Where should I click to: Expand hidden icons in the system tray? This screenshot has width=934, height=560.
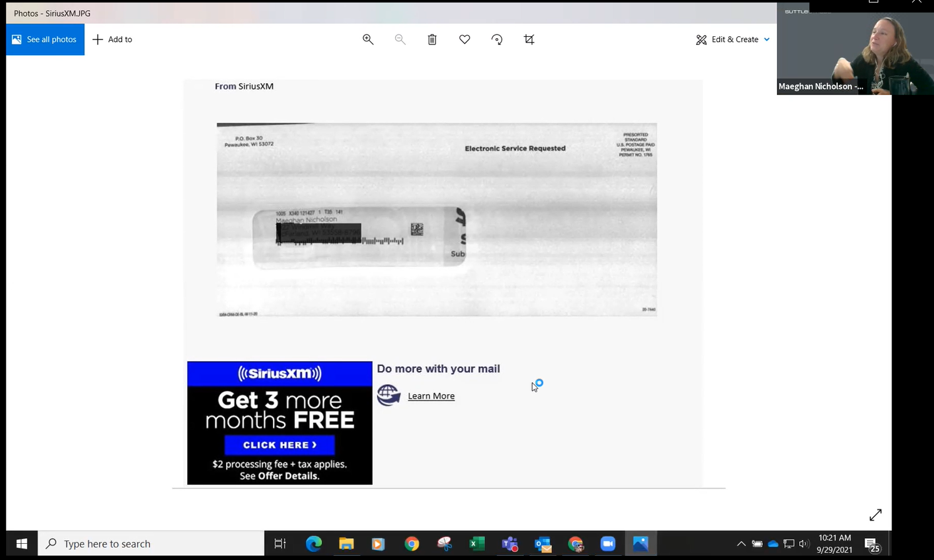click(741, 544)
